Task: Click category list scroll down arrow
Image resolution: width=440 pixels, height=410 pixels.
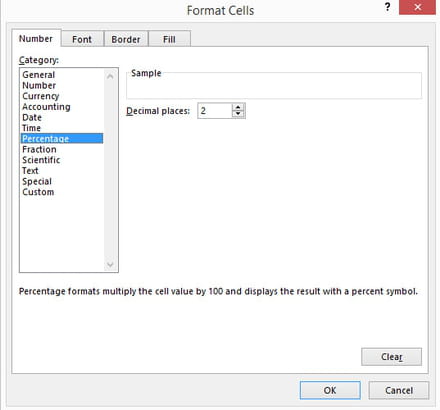Action: pyautogui.click(x=110, y=265)
